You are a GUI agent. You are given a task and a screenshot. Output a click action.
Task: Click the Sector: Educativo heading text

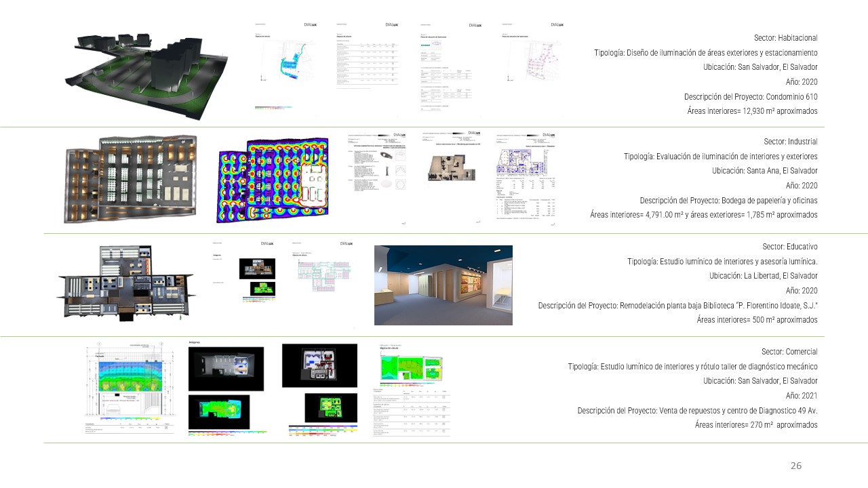pyautogui.click(x=790, y=246)
